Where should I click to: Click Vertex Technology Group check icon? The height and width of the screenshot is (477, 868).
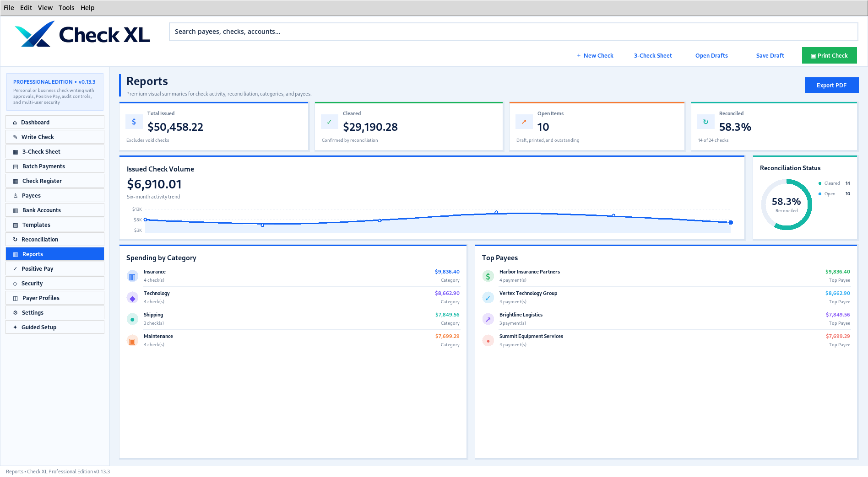pyautogui.click(x=488, y=298)
